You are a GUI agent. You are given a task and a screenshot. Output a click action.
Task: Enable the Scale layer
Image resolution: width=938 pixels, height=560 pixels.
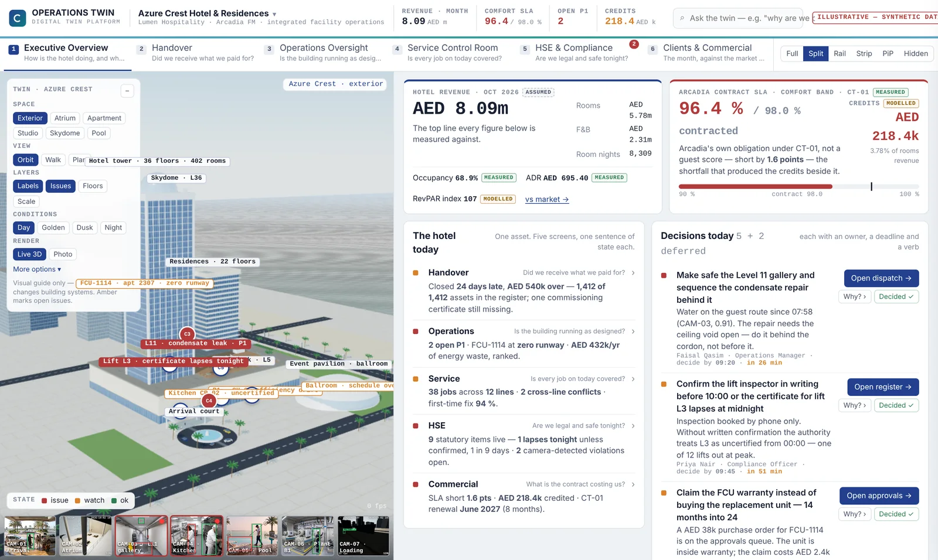(26, 202)
